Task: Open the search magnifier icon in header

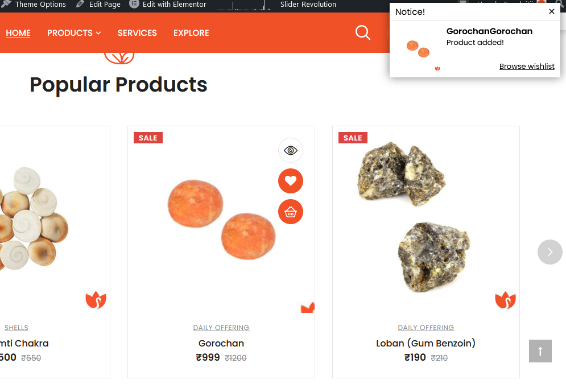Action: coord(362,32)
